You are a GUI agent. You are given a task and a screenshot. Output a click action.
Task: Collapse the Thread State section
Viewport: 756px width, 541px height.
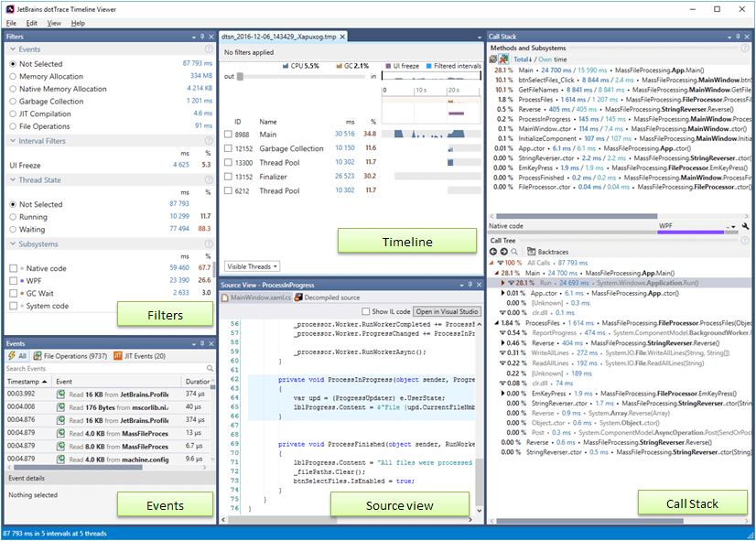tap(13, 180)
